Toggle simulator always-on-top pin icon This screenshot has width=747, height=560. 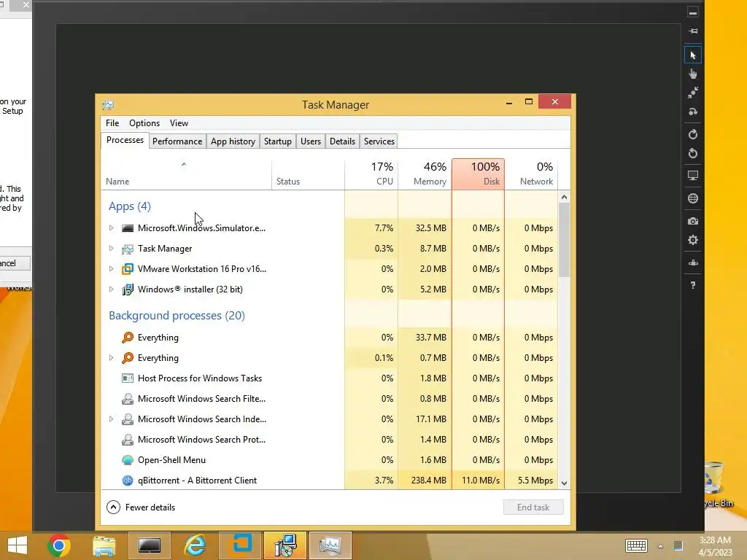[x=693, y=31]
